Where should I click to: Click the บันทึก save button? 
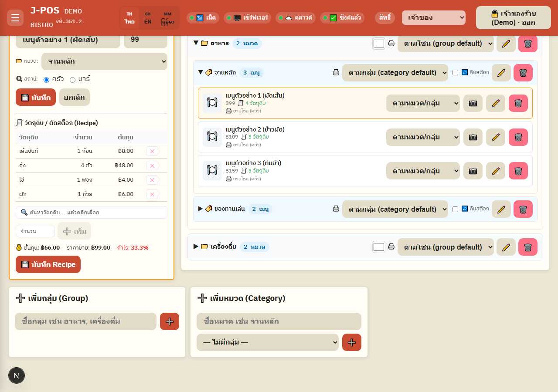tap(36, 97)
